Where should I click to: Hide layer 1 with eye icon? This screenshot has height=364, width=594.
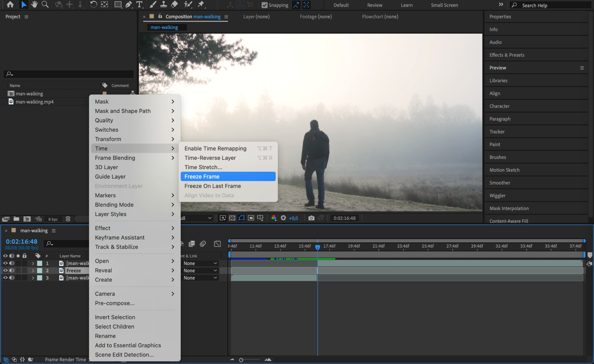pos(5,263)
